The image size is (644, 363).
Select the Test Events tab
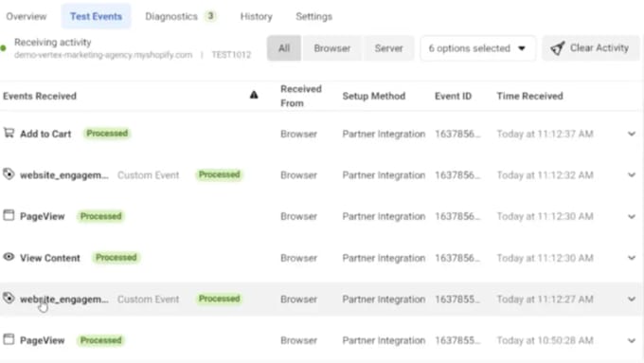click(96, 16)
